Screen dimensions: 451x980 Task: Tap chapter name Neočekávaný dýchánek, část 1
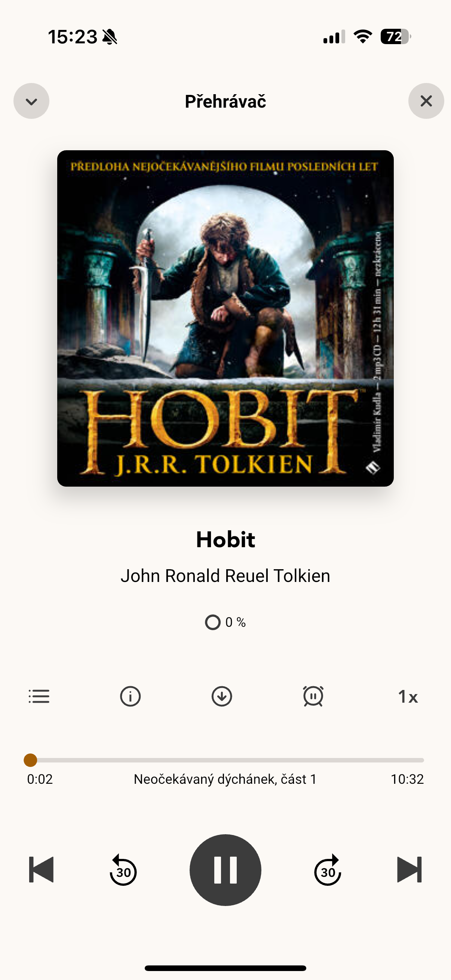click(225, 779)
